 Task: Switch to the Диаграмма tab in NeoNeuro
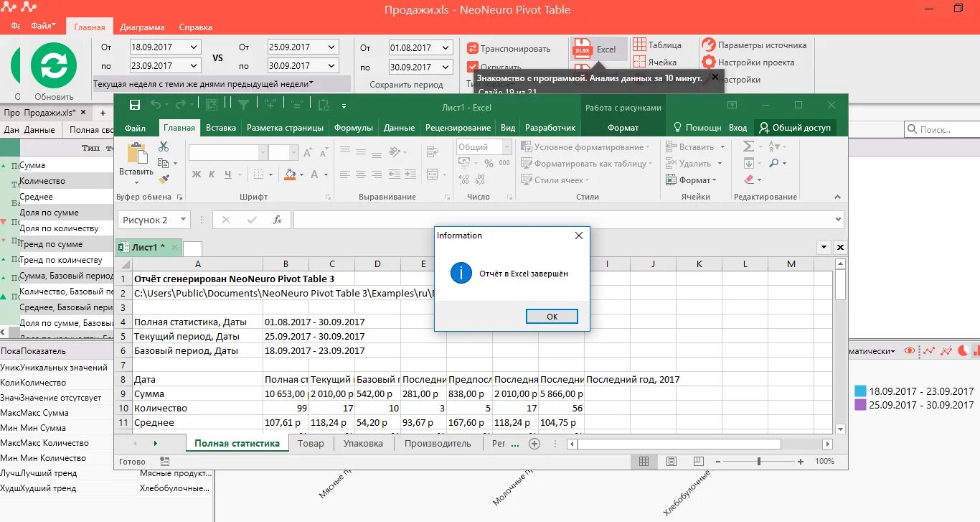(x=142, y=27)
